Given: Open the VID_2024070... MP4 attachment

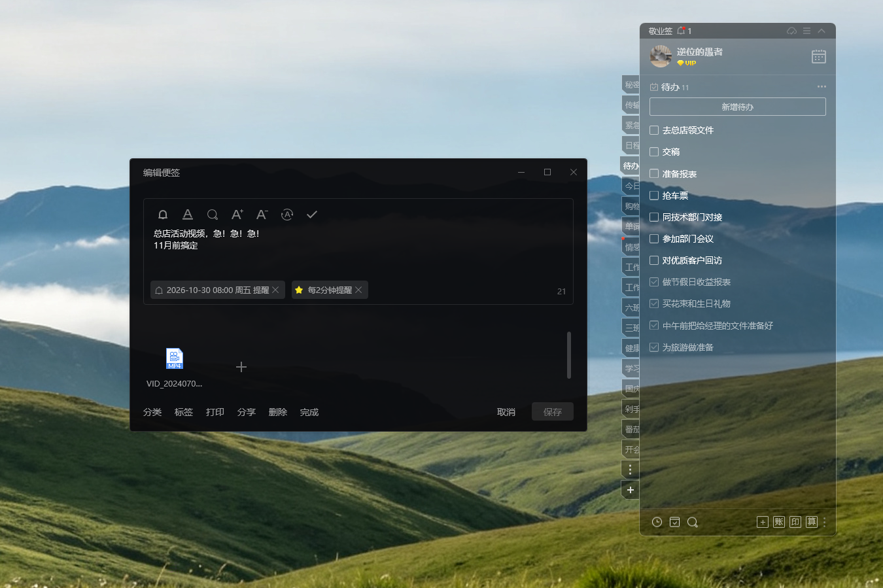Looking at the screenshot, I should click(x=175, y=368).
